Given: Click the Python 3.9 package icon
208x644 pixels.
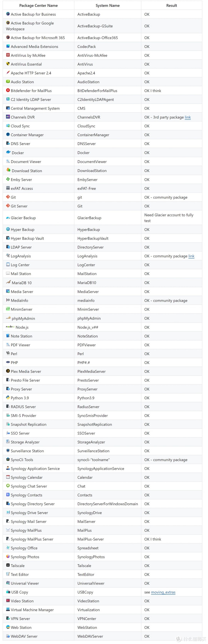Looking at the screenshot, I should (x=8, y=398).
